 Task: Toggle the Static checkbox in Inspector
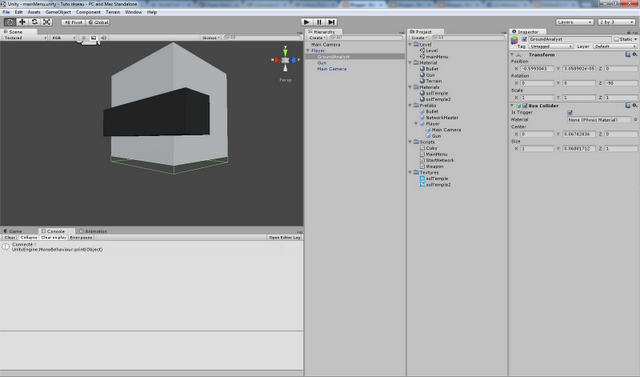coord(616,39)
